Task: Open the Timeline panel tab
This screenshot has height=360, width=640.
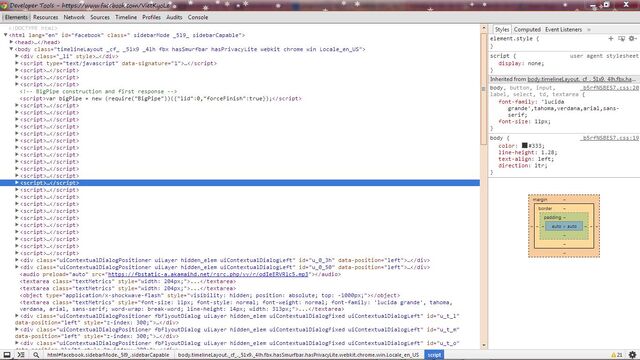Action: 126,17
